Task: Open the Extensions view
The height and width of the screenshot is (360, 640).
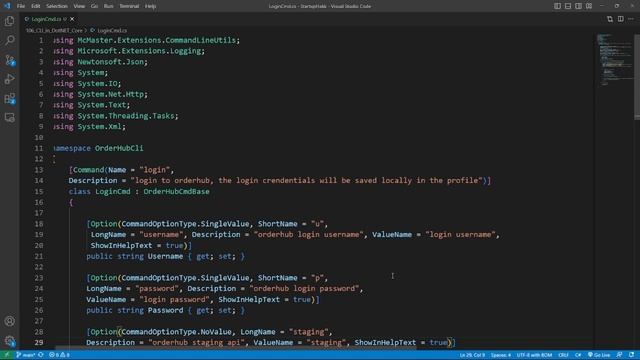Action: [9, 98]
